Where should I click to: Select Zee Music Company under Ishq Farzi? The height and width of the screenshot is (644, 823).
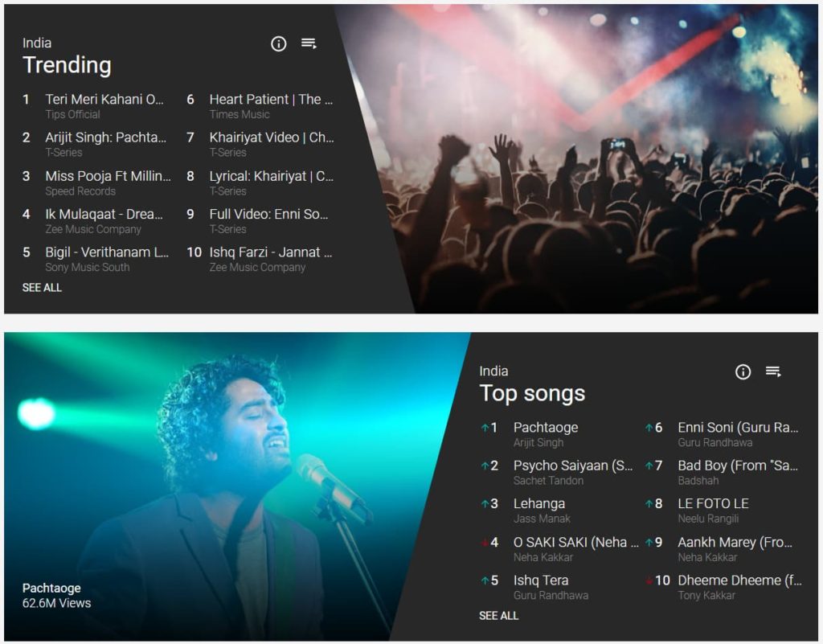(x=257, y=267)
